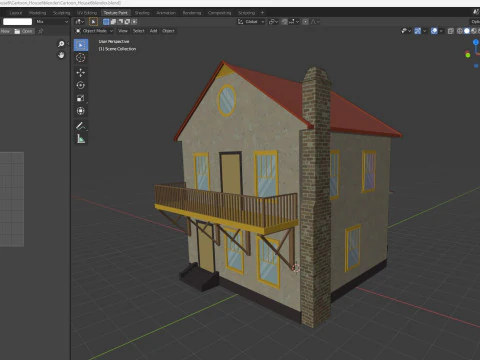Switch to solid viewport shading
The image size is (480, 360).
467,31
